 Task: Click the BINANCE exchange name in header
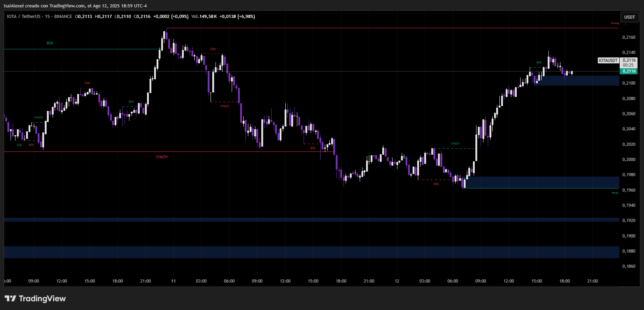coord(63,17)
